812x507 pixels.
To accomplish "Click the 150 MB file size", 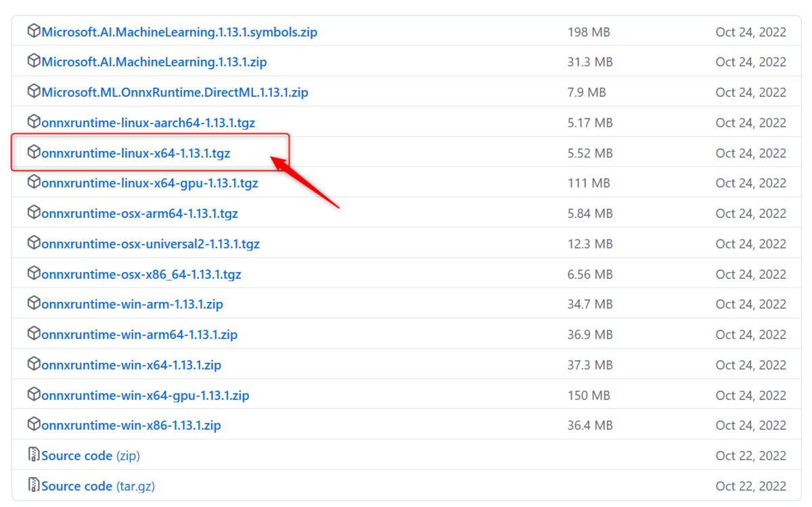I will tap(589, 395).
